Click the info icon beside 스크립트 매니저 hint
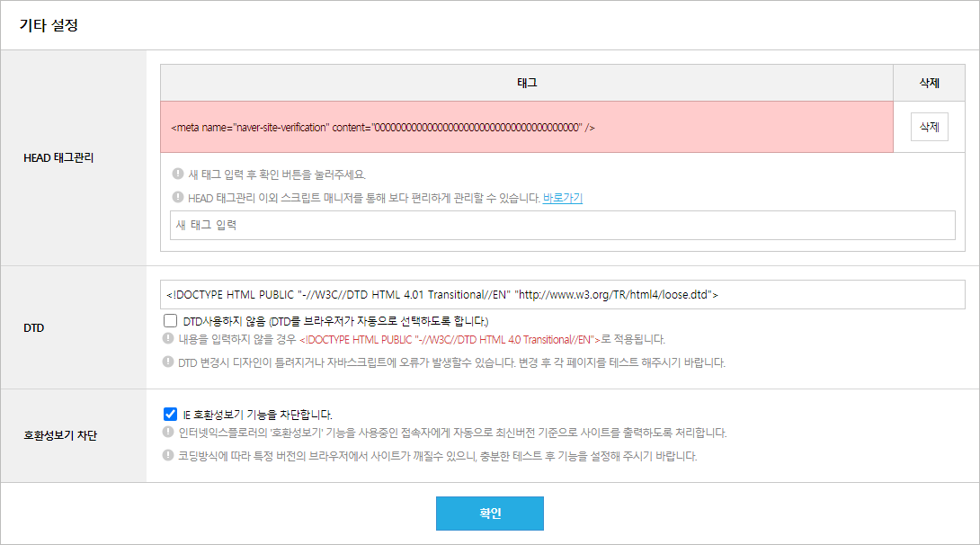980x545 pixels. coord(178,198)
